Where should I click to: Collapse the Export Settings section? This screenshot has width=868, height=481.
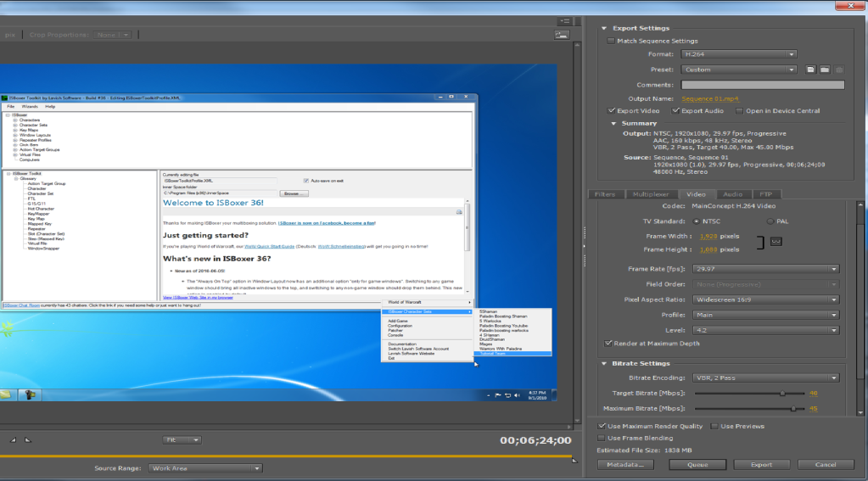click(604, 28)
